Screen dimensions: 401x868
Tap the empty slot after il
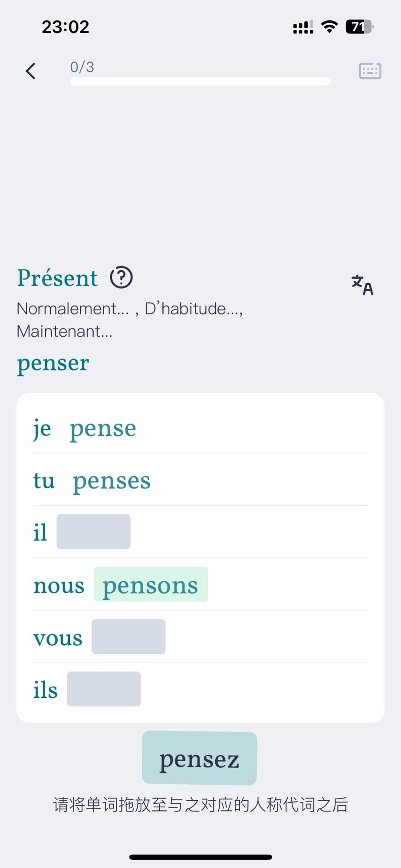click(93, 532)
